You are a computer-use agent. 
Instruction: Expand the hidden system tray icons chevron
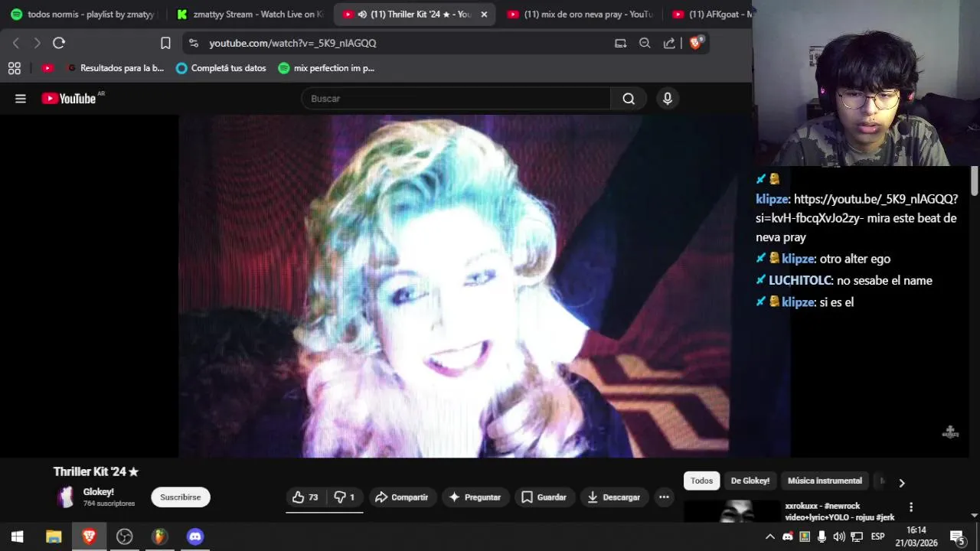click(770, 537)
